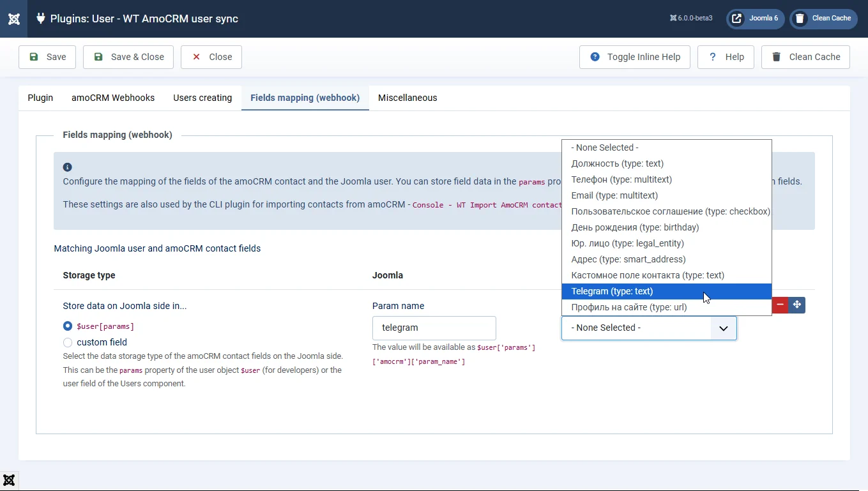Click the blue move row handle icon
Screen dimensions: 868x491
pyautogui.click(x=796, y=305)
